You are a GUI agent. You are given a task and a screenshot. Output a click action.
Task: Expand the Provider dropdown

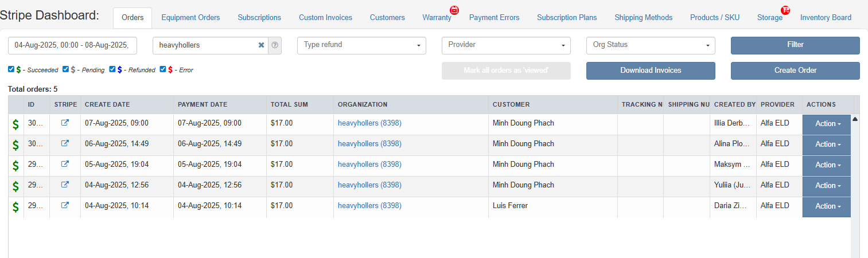(506, 45)
